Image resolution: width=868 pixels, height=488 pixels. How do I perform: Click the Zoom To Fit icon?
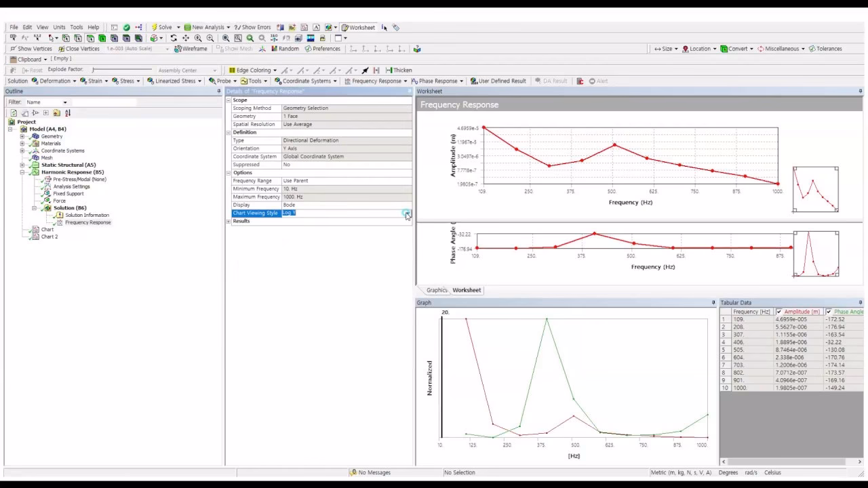[x=226, y=39]
